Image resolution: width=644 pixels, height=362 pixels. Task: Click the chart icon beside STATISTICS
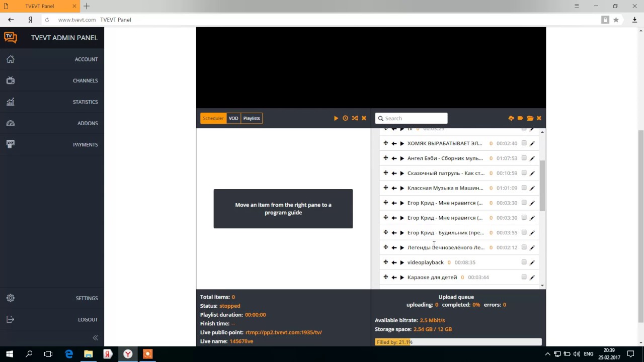[x=11, y=102]
